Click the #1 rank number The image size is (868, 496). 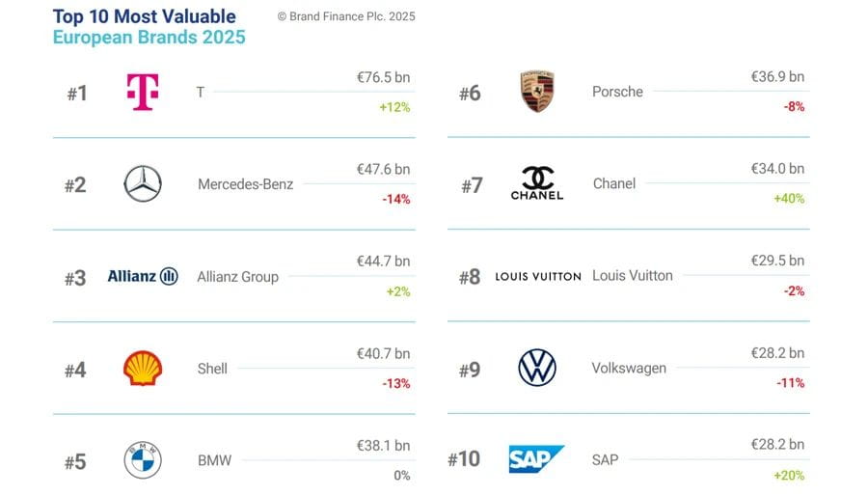77,94
